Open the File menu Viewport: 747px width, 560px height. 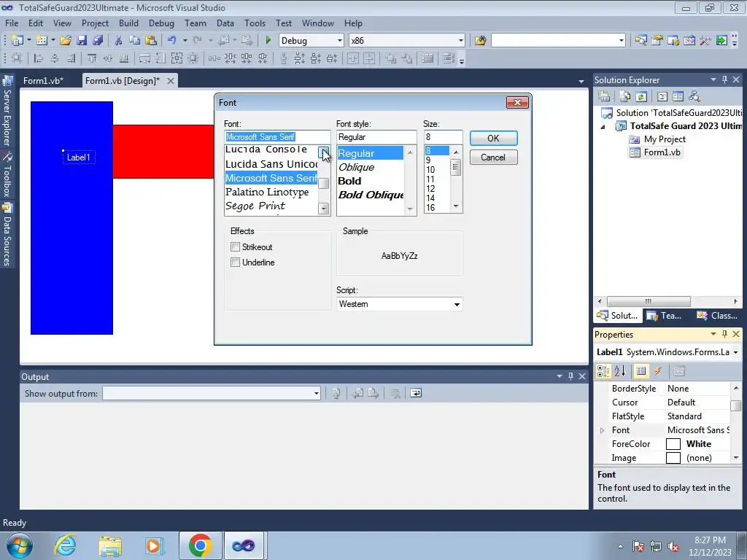point(12,23)
